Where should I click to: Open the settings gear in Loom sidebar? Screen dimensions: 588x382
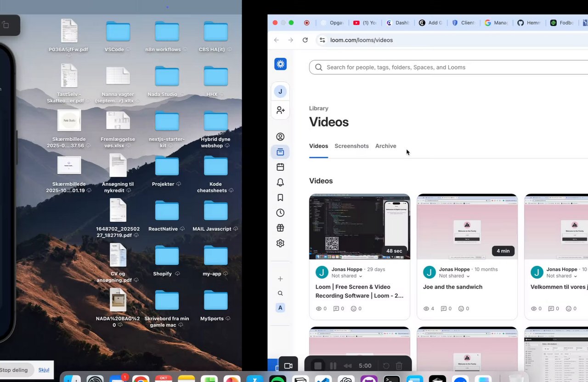pos(280,243)
